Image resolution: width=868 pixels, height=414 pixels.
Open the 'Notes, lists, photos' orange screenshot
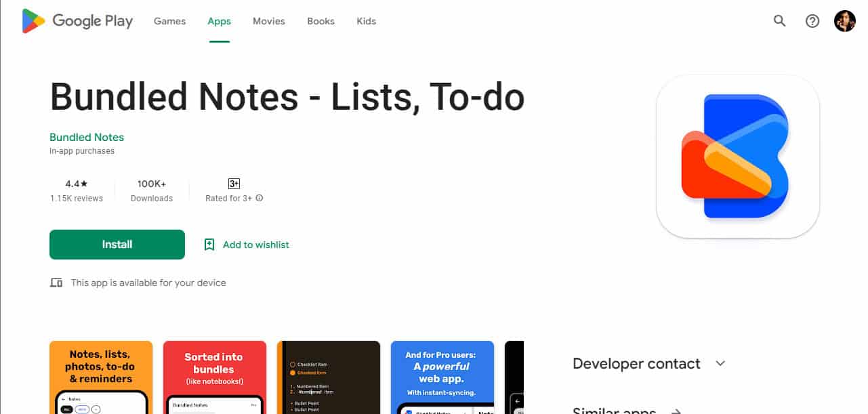pyautogui.click(x=101, y=377)
